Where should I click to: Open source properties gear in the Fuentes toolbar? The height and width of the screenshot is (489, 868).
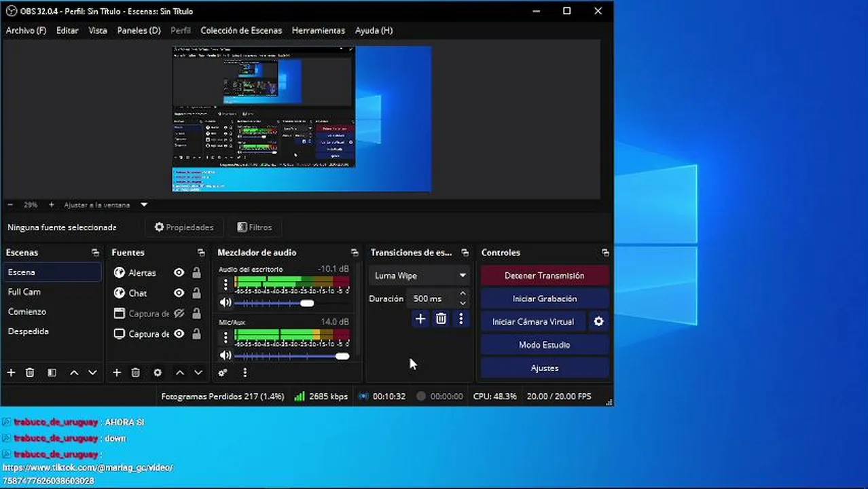pos(158,373)
